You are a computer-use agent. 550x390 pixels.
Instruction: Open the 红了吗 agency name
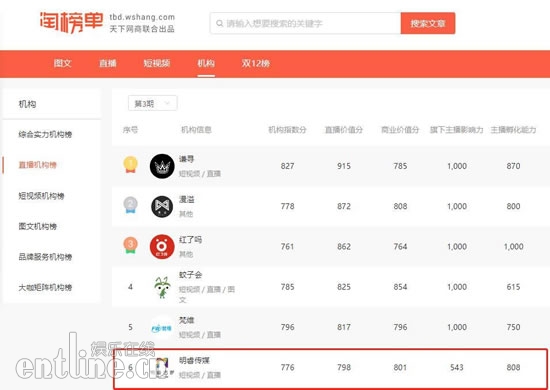[x=190, y=240]
